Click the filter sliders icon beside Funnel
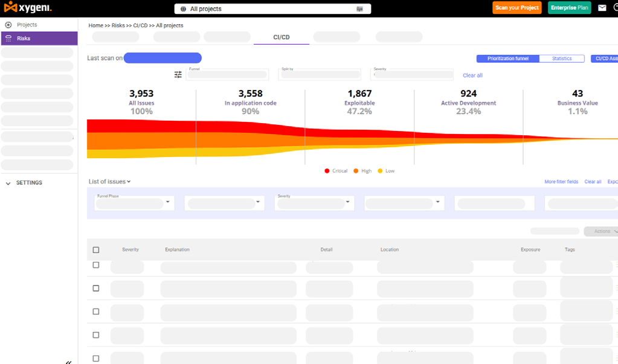Image resolution: width=618 pixels, height=364 pixels. coord(178,75)
